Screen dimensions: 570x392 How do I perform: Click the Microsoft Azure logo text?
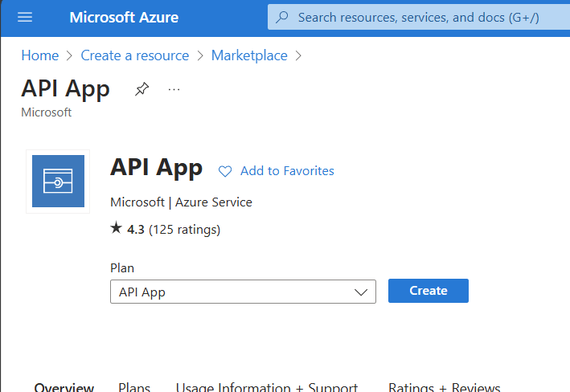124,18
